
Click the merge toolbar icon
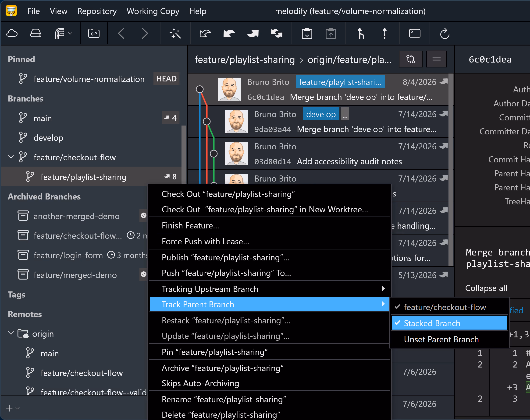pyautogui.click(x=361, y=33)
